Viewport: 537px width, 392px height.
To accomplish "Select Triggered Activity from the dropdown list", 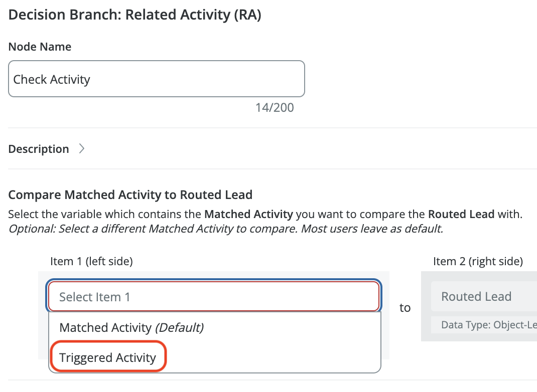I will pos(107,357).
